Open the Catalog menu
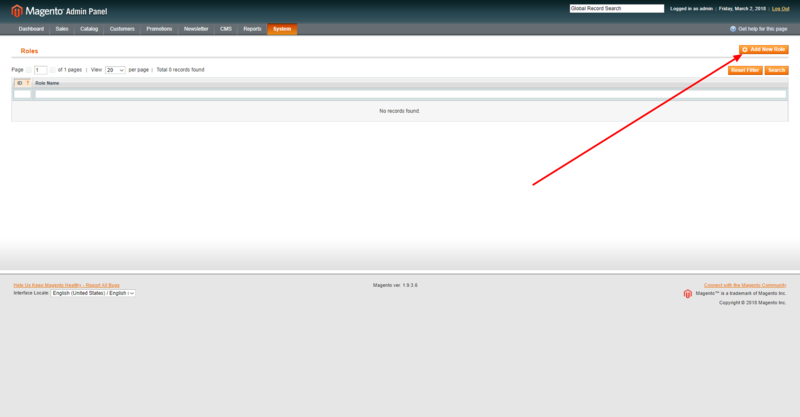Viewport: 800px width, 417px height. point(89,29)
